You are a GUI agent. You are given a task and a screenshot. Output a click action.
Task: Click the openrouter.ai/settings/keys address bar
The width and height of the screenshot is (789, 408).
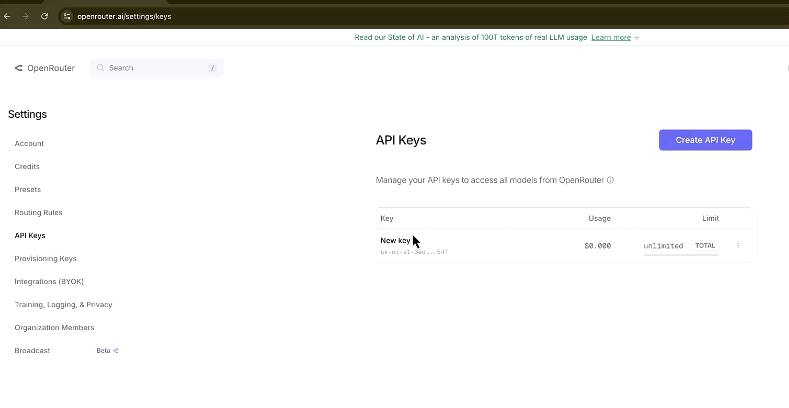pos(124,17)
